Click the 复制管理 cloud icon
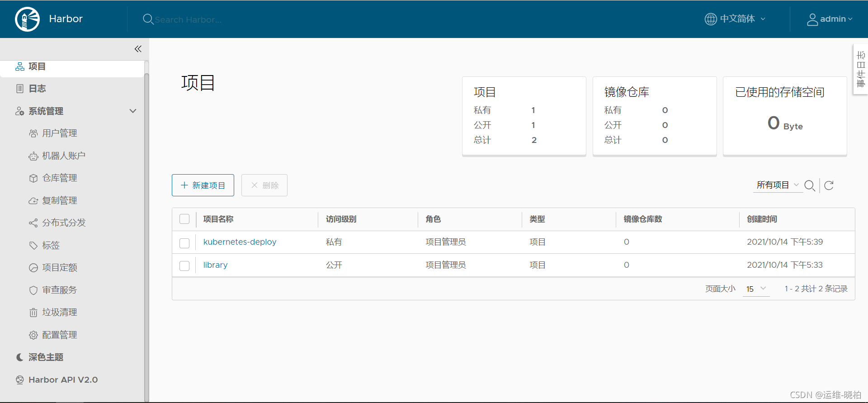Viewport: 868px width, 403px height. point(33,201)
